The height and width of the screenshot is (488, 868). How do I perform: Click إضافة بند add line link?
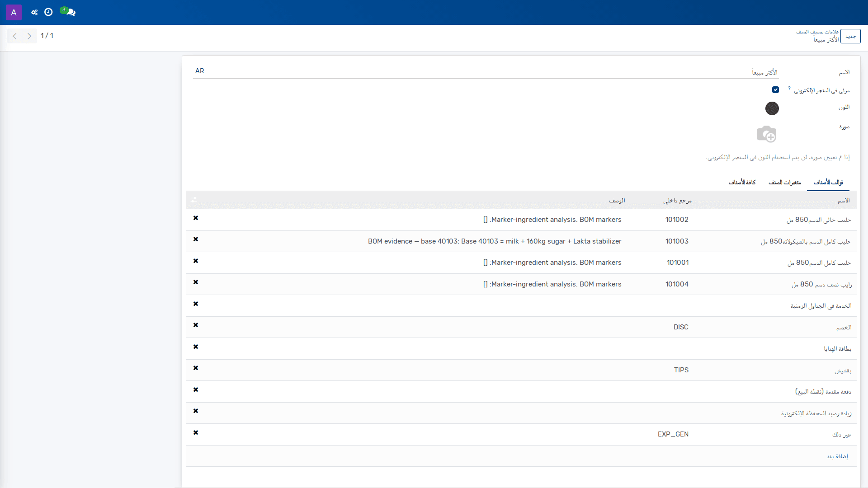pos(837,456)
